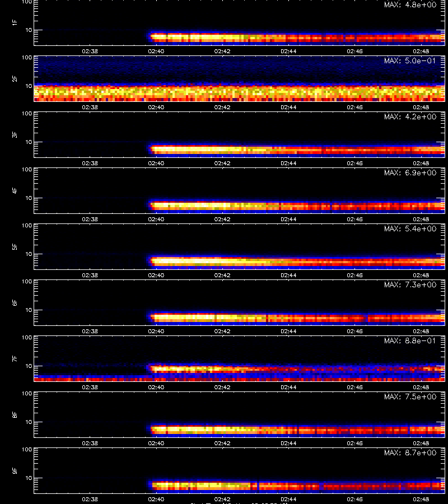This screenshot has height=504, width=448.
Task: Click the 02:40 tick below the 7F panel
Action: pos(156,387)
